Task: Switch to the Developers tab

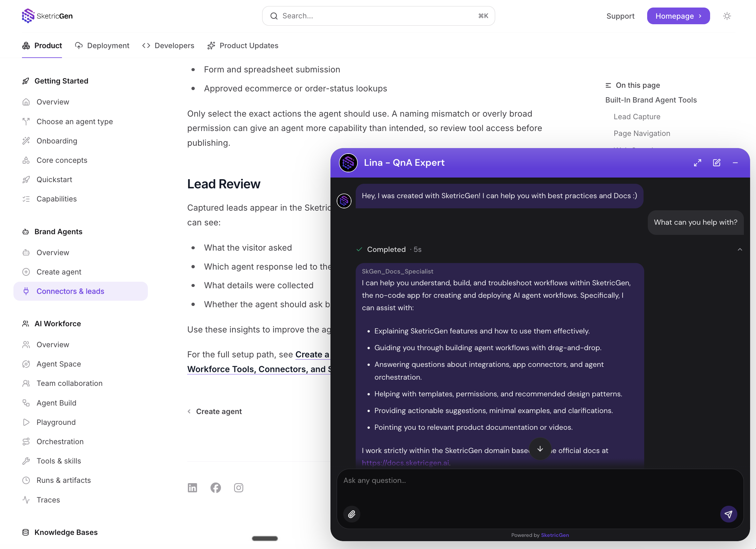Action: pos(168,46)
